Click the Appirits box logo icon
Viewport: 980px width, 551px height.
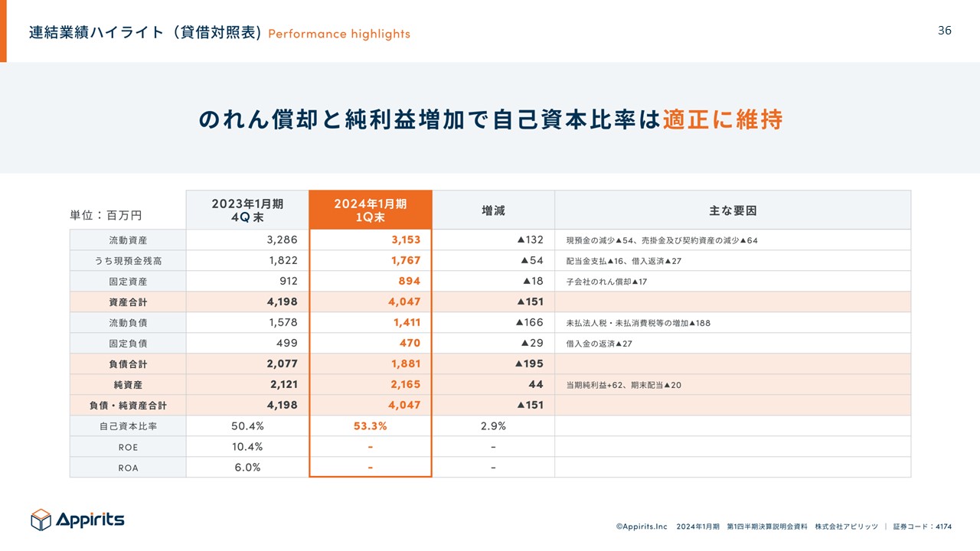coord(41,520)
